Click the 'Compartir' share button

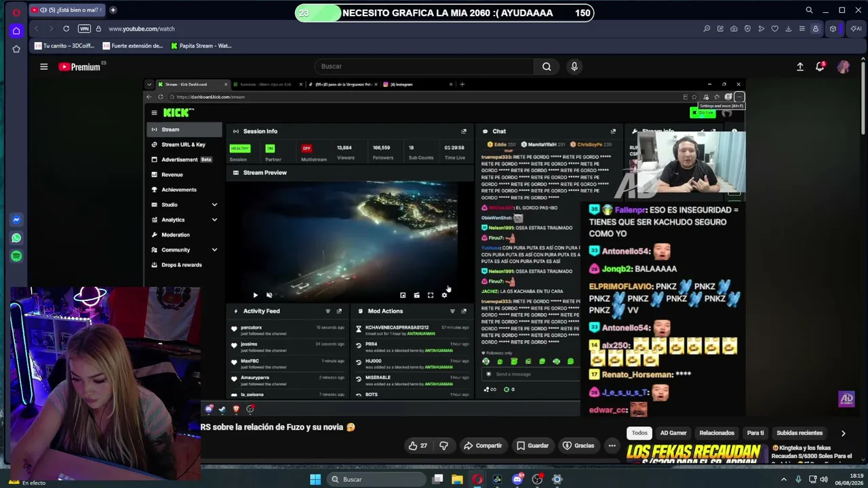click(483, 445)
